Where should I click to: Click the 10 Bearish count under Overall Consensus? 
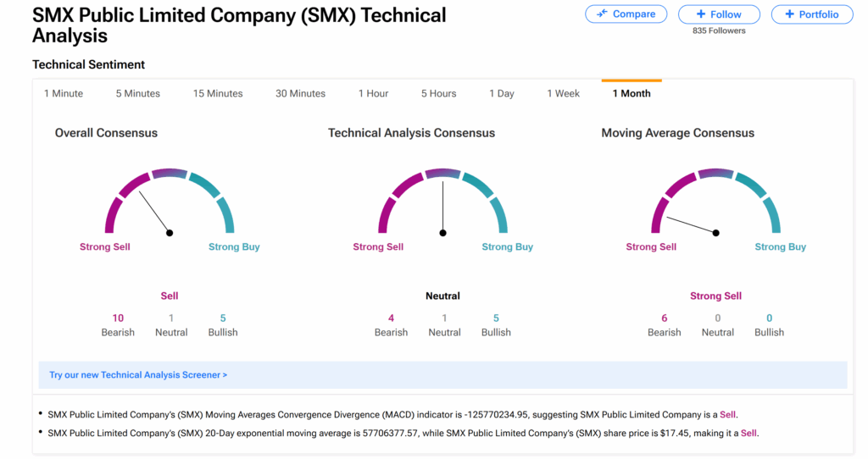point(118,318)
